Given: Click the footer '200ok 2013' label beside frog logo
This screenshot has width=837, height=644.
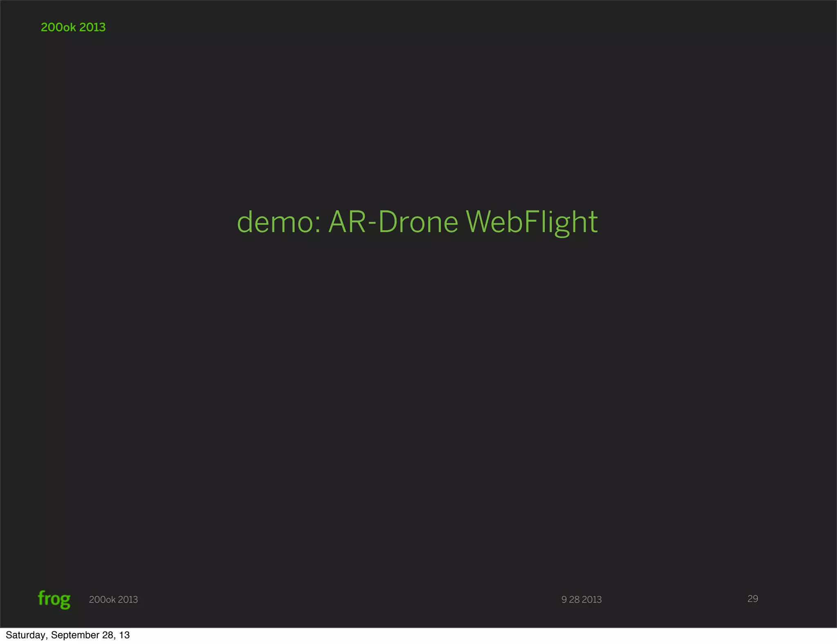Looking at the screenshot, I should pyautogui.click(x=113, y=599).
